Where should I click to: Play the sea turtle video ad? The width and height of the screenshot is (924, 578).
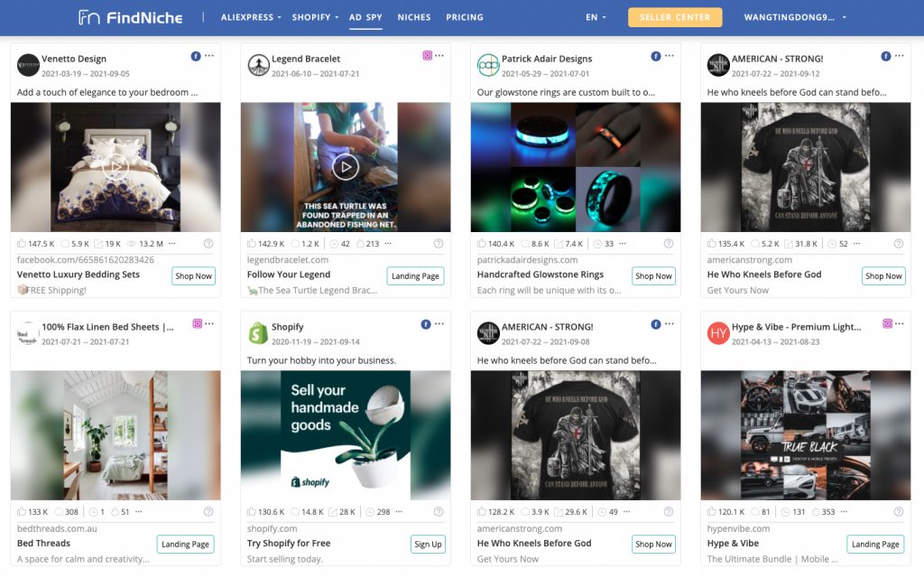346,167
